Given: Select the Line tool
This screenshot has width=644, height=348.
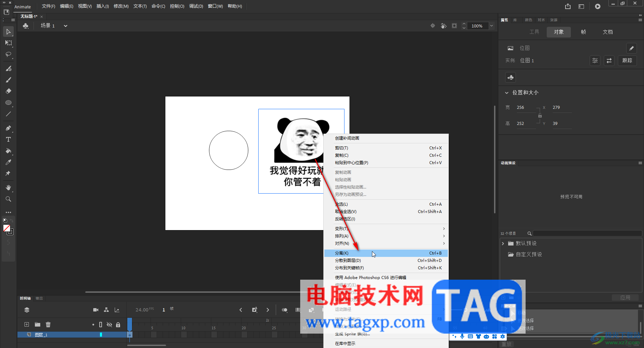Looking at the screenshot, I should [x=8, y=114].
